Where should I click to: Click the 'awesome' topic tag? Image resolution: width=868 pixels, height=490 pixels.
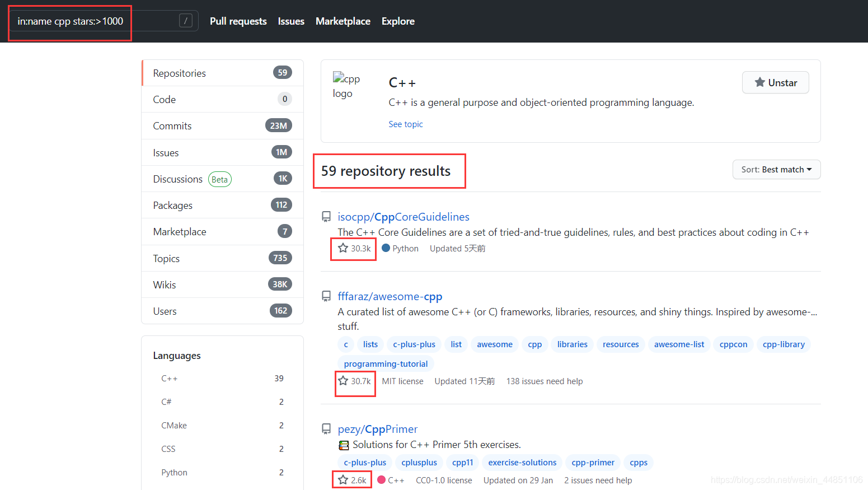495,344
